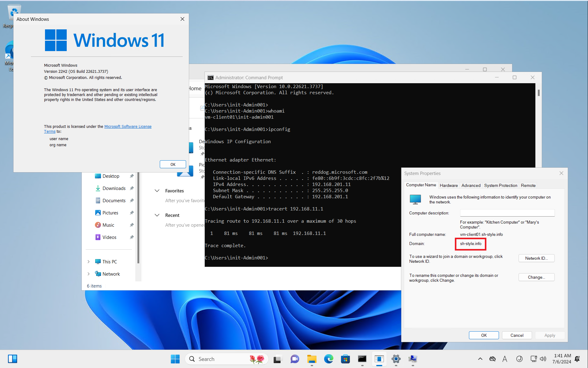Screen dimensions: 588x368
Task: Open the System Protection tab
Action: pyautogui.click(x=500, y=185)
